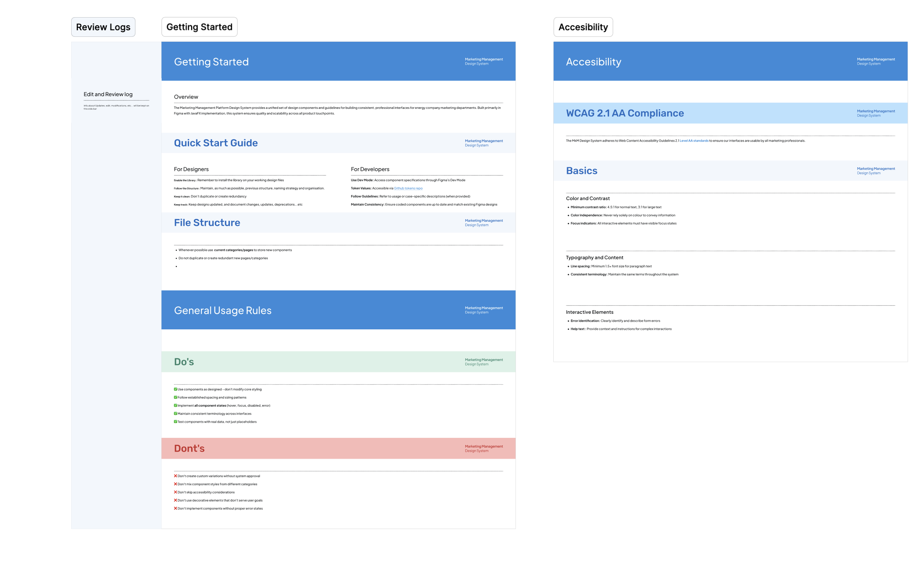Viewport: 924px width, 572px height.
Task: Select the 'Help text' bullet text
Action: 621,329
